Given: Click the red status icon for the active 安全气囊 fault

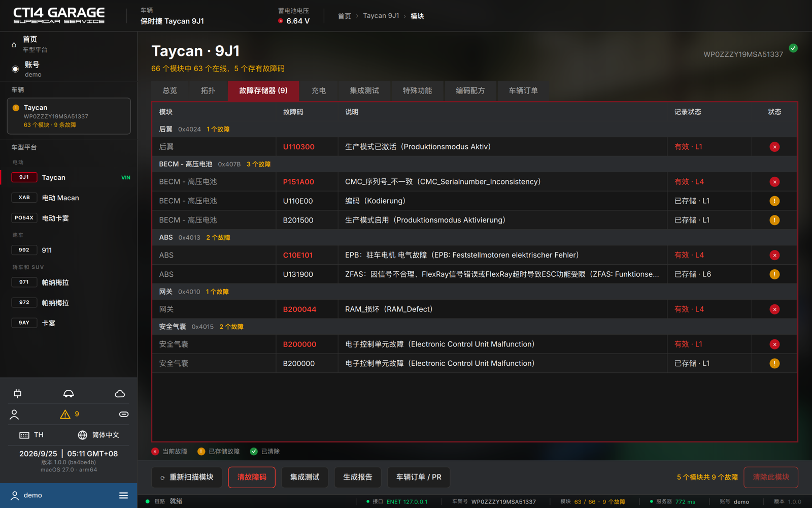Looking at the screenshot, I should click(774, 344).
